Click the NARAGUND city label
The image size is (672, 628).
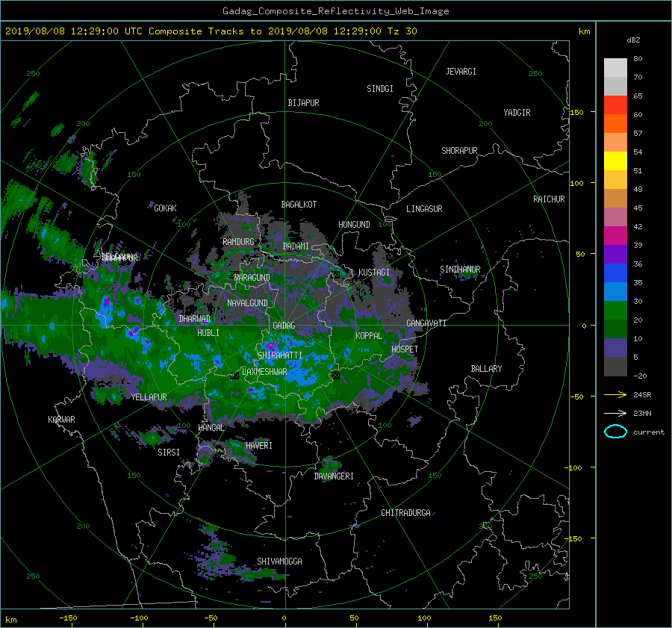pos(252,278)
